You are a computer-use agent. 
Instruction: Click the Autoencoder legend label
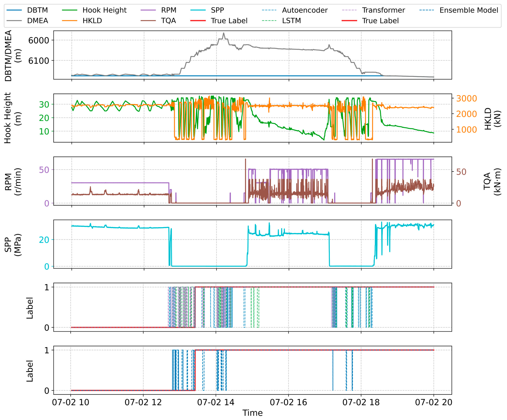pos(305,10)
